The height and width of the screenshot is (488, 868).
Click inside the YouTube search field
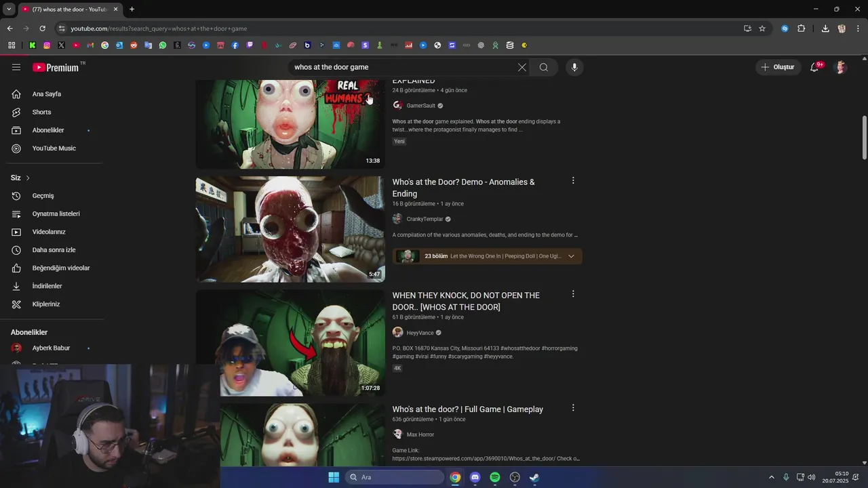click(x=400, y=67)
